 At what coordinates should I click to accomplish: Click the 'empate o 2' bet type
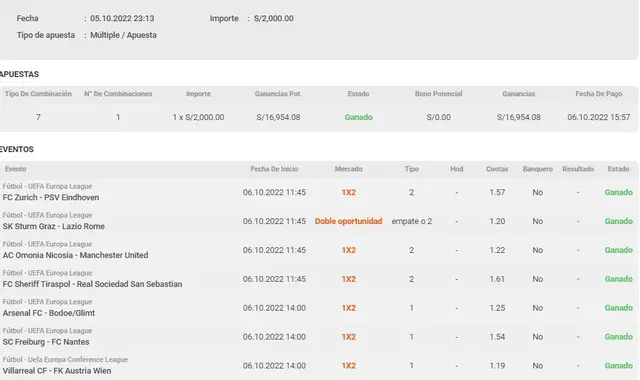(411, 221)
